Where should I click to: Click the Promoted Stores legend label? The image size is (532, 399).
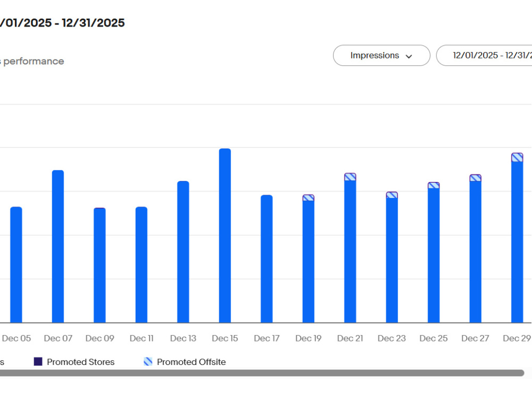[81, 362]
